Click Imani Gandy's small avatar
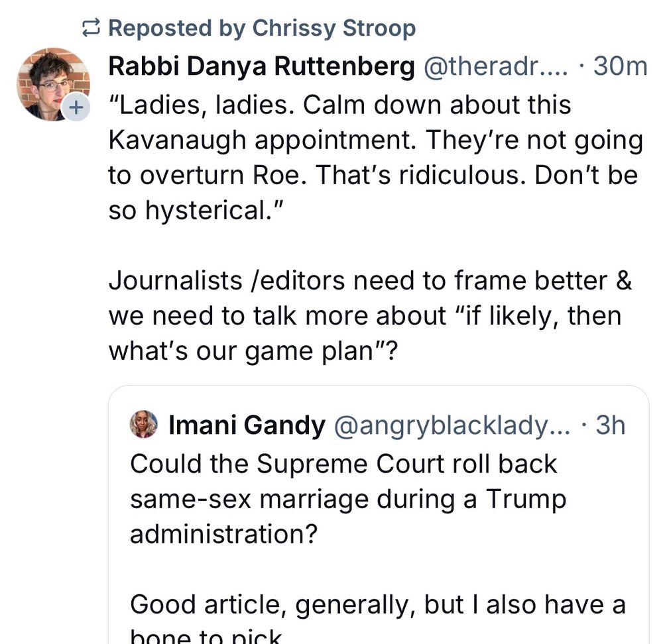 coord(144,425)
